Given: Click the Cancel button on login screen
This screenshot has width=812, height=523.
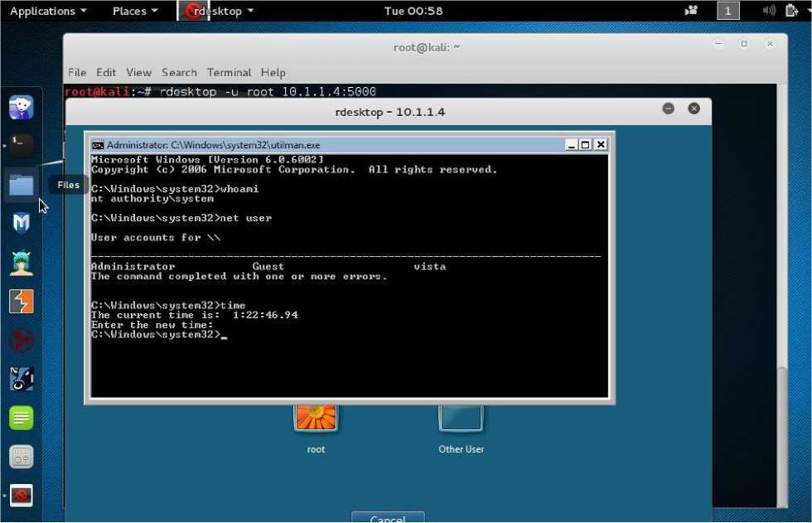Looking at the screenshot, I should [388, 517].
